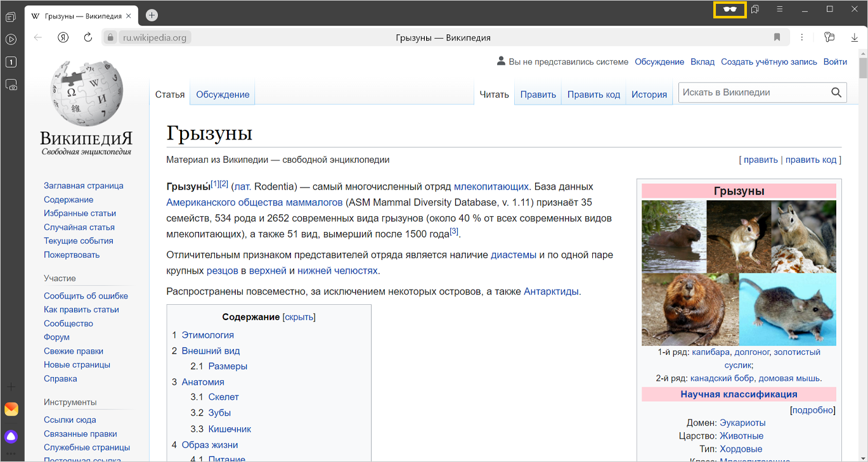Image resolution: width=868 pixels, height=462 pixels.
Task: Open the downloads arrow icon
Action: 855,37
